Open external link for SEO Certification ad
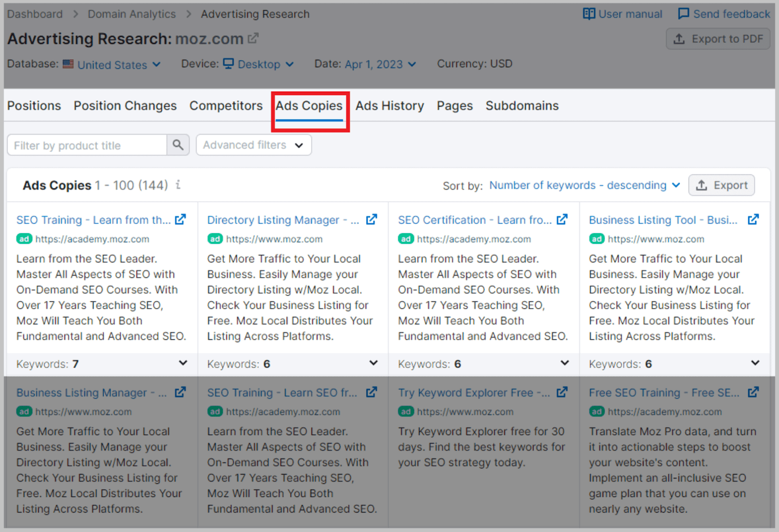Screen dimensions: 779x532 point(562,220)
